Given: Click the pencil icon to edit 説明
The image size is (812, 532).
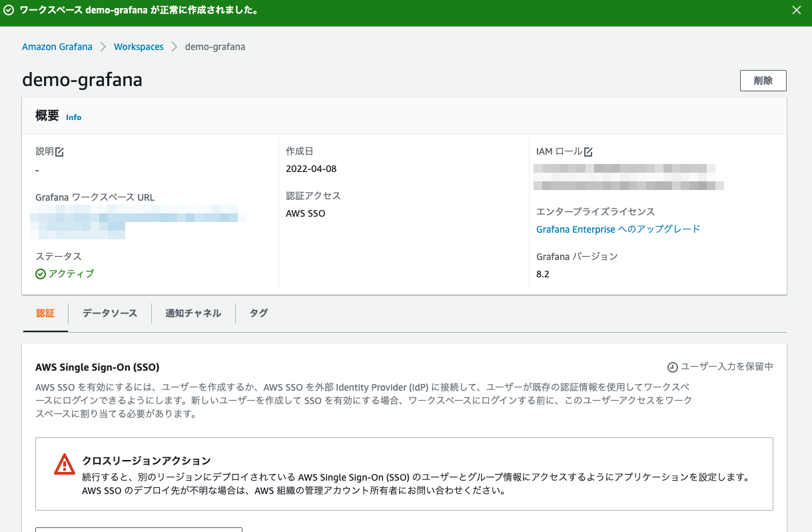Looking at the screenshot, I should (60, 151).
